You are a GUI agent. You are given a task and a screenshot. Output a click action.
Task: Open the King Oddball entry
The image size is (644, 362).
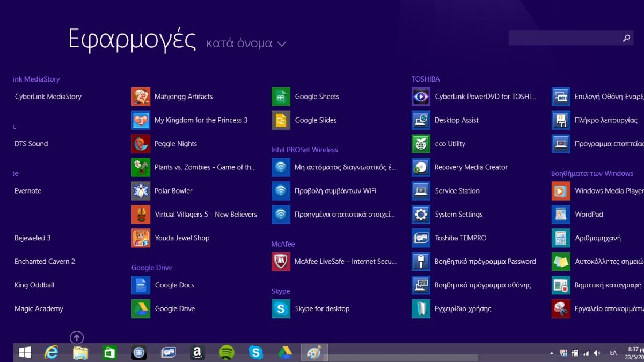point(34,285)
